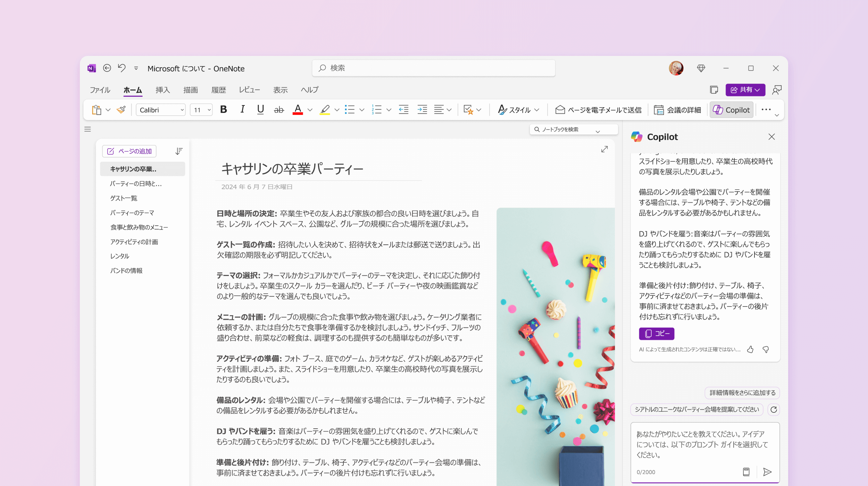Click the party image thumbnail

[554, 346]
